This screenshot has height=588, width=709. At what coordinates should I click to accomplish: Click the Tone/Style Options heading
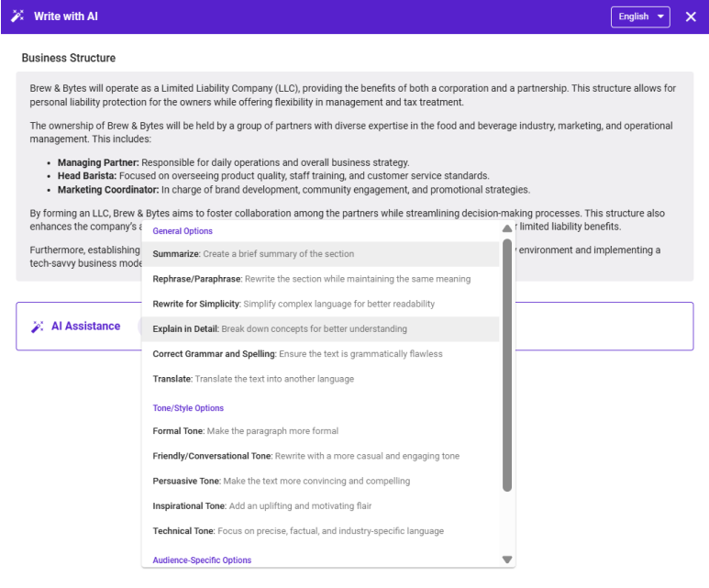188,408
